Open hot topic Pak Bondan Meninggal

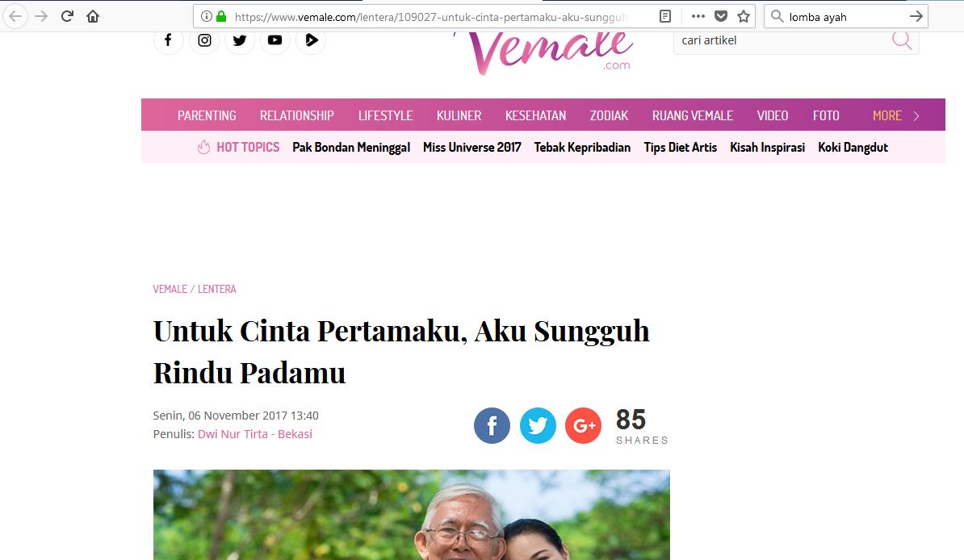351,148
